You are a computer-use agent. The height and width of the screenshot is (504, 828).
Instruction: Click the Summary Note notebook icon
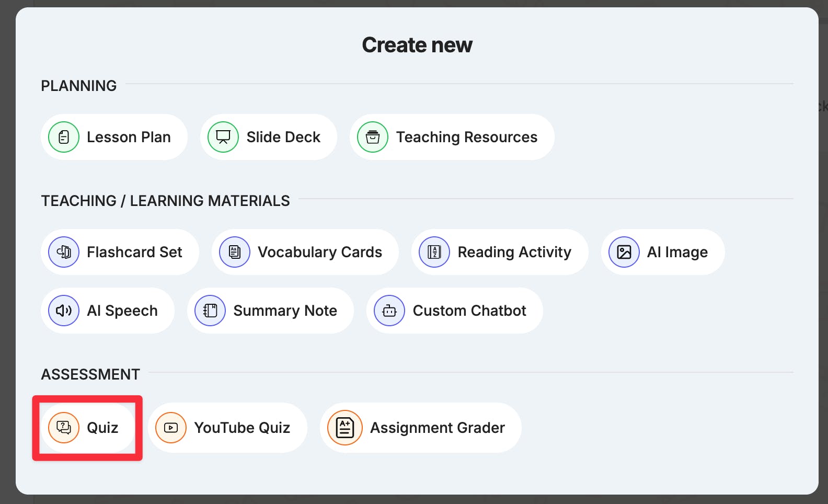tap(210, 311)
